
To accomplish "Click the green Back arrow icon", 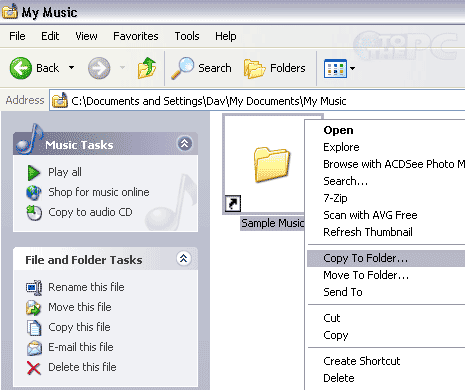I will pos(21,68).
